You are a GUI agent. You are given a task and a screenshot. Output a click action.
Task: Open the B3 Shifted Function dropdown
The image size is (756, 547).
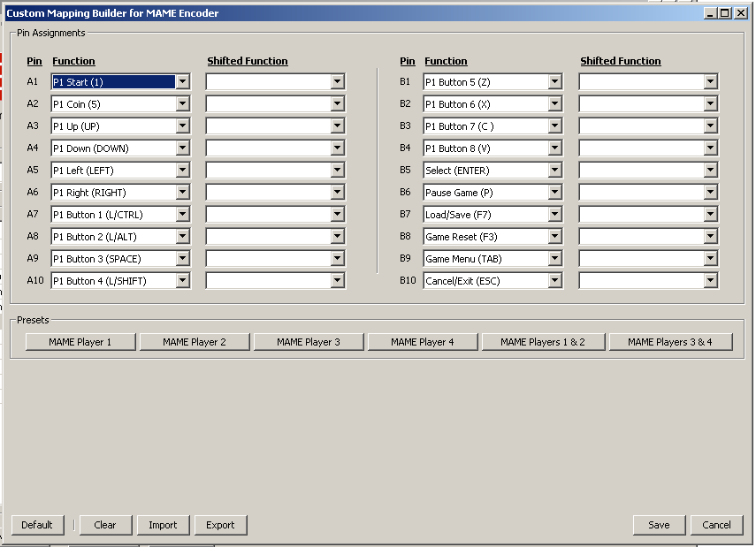710,126
